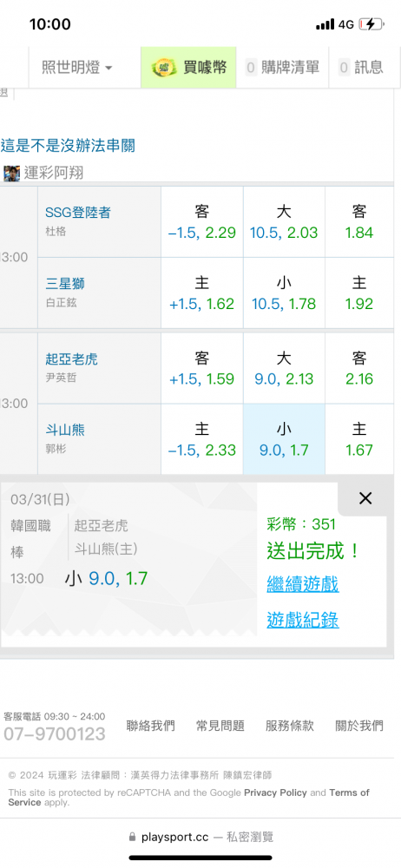Tap the playsport.cc address bar
Viewport: 401px width, 868px height.
(x=200, y=837)
